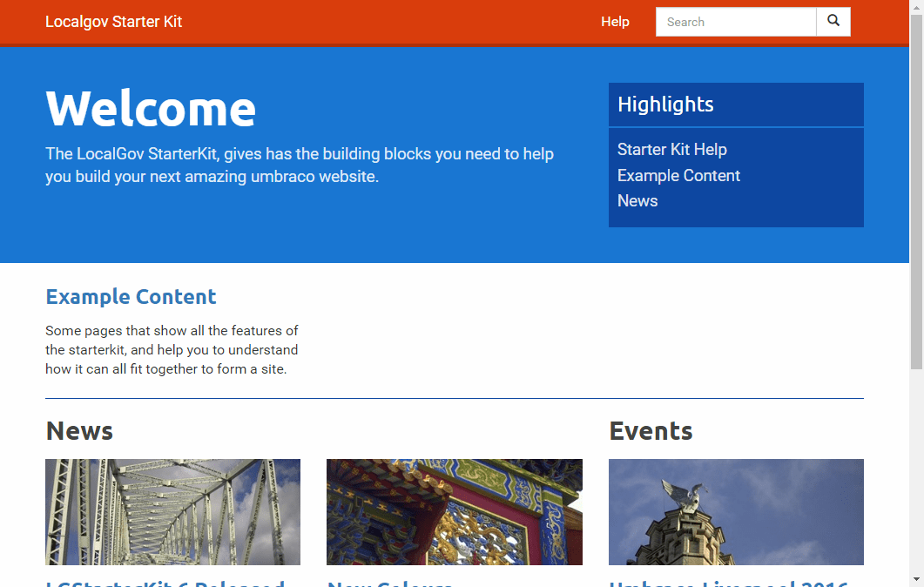Select Example Content in the Highlights panel
The height and width of the screenshot is (587, 924).
pos(678,176)
